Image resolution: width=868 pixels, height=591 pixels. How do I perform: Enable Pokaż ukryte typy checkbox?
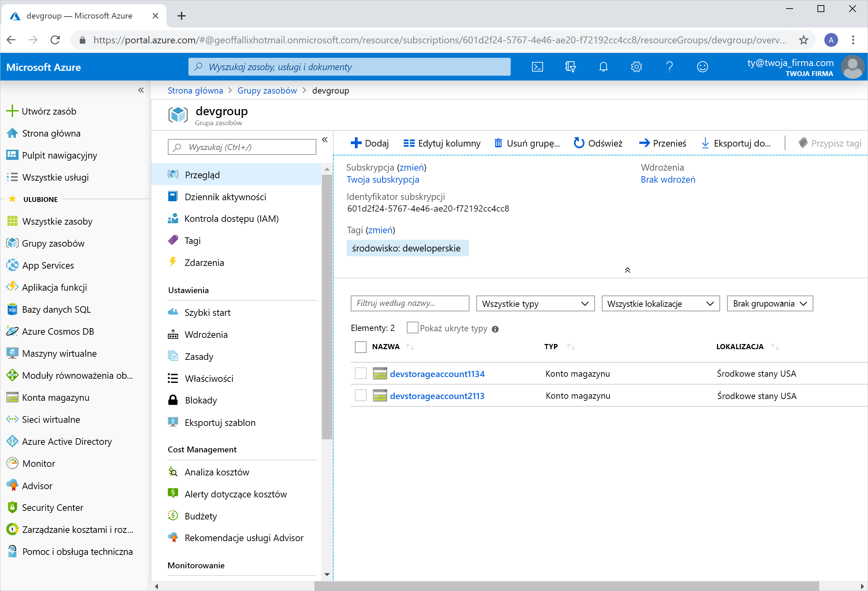[411, 328]
